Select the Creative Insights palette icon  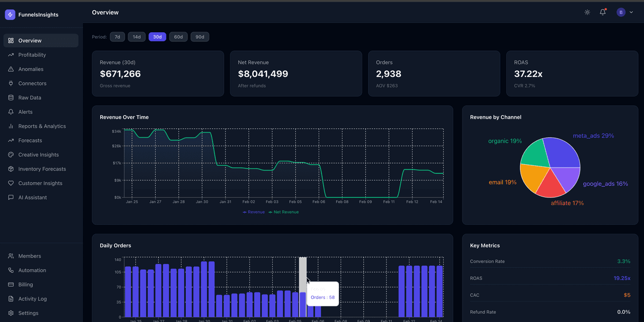(x=11, y=155)
